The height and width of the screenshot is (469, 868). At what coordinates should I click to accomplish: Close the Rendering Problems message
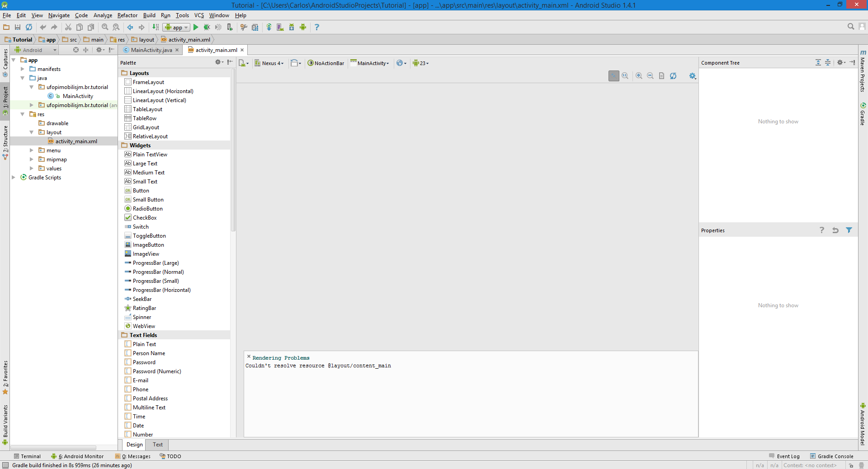click(249, 356)
